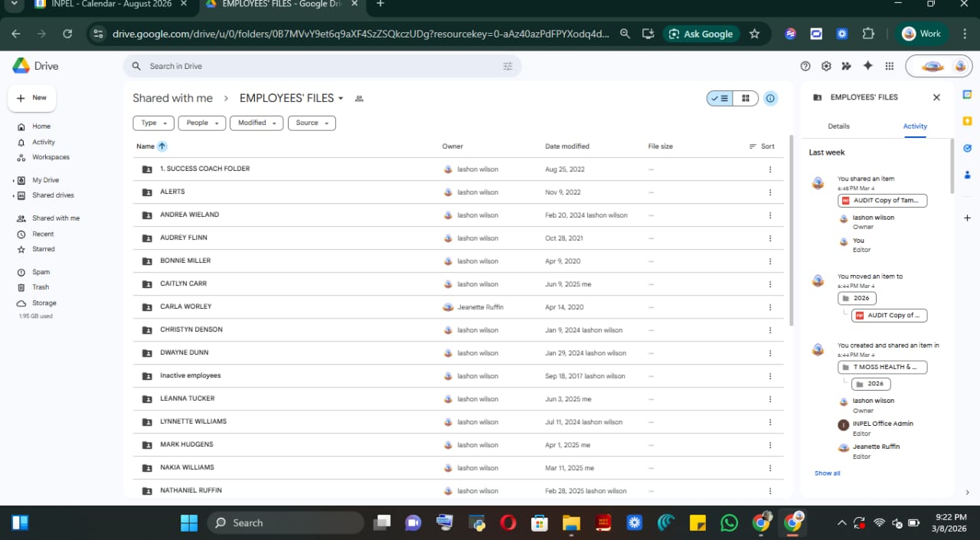Screen dimensions: 980x540
Task: Open Google apps grid launcher
Action: coord(889,67)
